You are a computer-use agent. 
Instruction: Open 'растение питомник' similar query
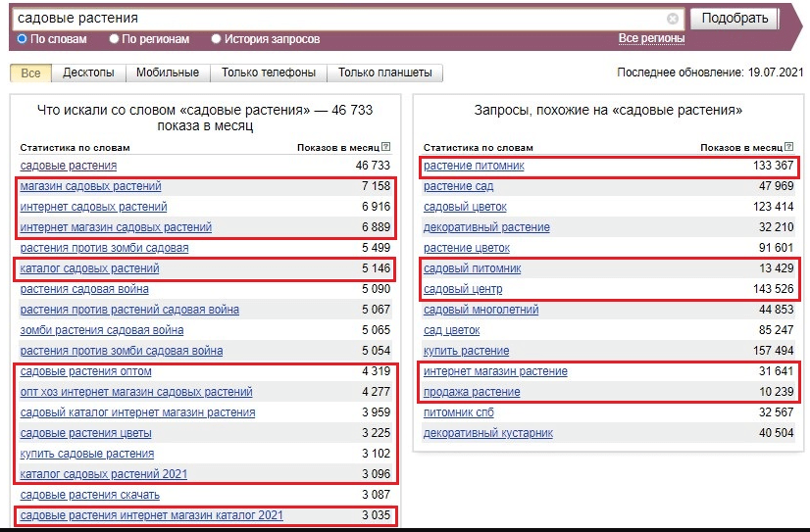(474, 166)
